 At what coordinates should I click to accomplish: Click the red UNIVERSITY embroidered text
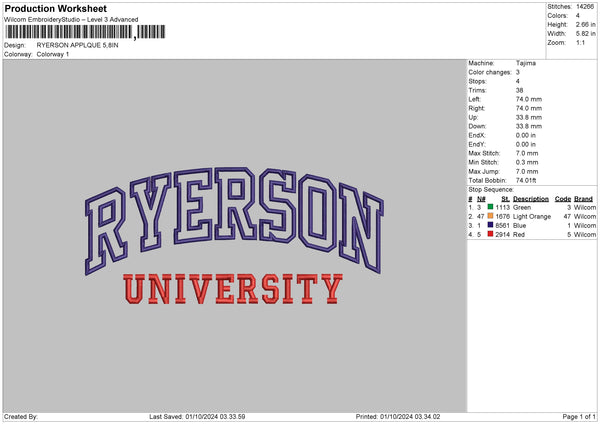pyautogui.click(x=233, y=289)
